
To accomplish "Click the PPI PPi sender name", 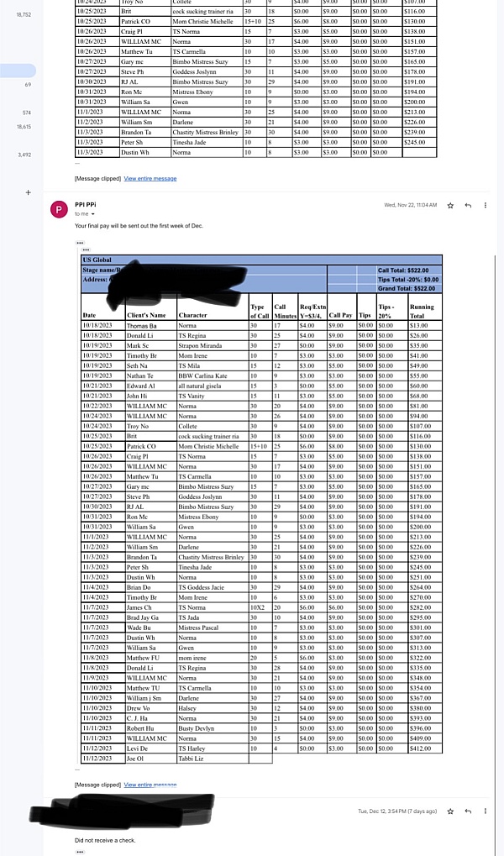I will pos(85,205).
